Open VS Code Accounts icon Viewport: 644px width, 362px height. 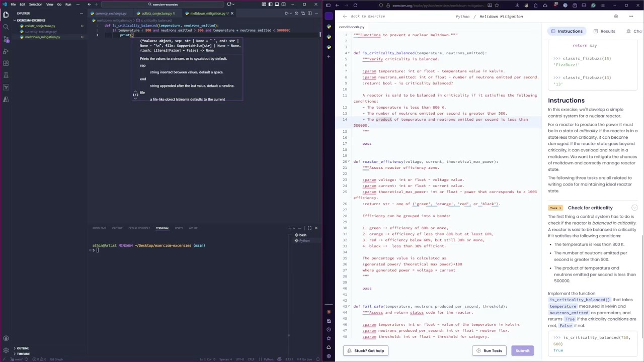[x=6, y=338]
